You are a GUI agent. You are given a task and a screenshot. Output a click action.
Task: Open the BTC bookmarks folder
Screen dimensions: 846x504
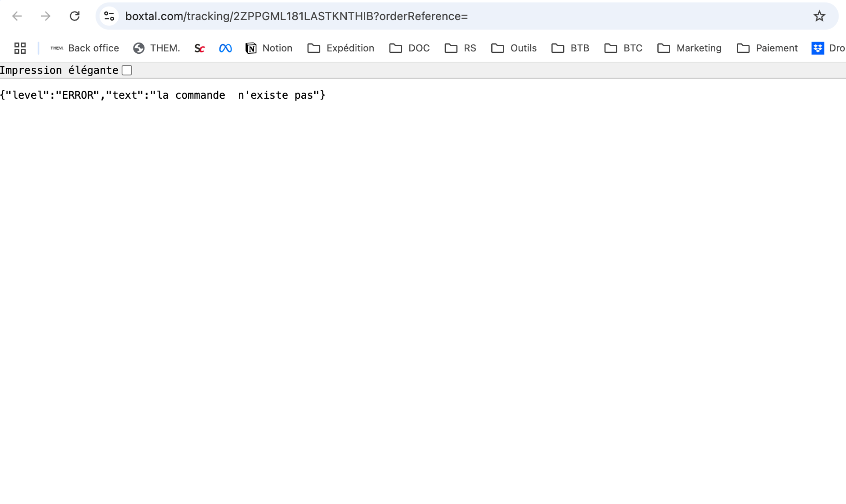623,48
